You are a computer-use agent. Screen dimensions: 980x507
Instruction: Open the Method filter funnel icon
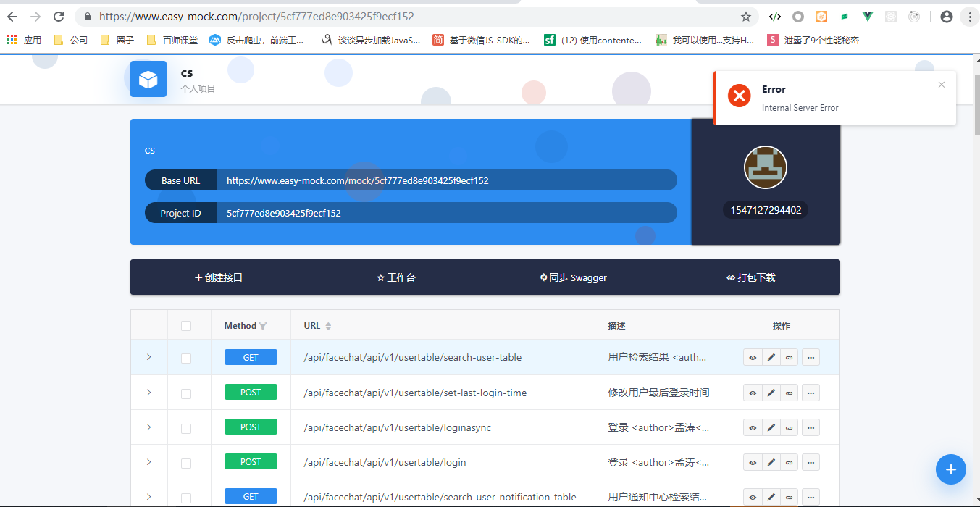pyautogui.click(x=265, y=325)
